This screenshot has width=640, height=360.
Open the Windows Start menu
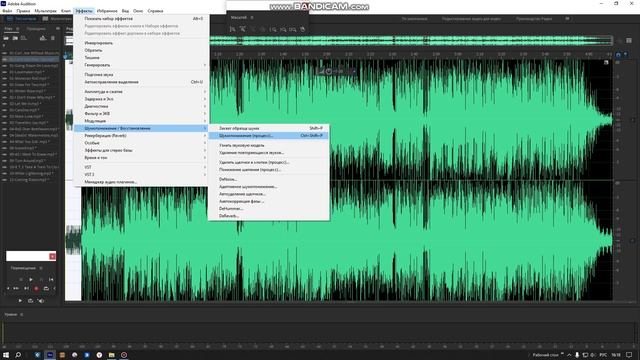[6, 355]
